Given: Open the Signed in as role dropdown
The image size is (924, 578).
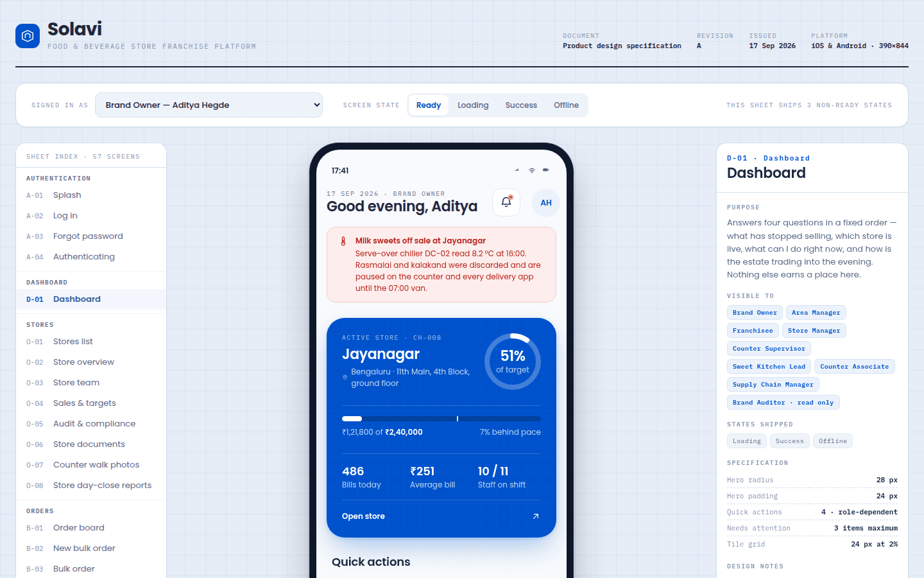Looking at the screenshot, I should [209, 105].
